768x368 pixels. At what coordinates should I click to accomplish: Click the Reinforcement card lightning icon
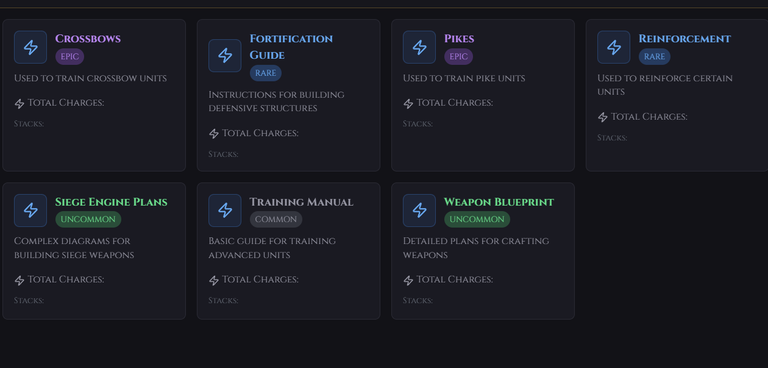[614, 48]
